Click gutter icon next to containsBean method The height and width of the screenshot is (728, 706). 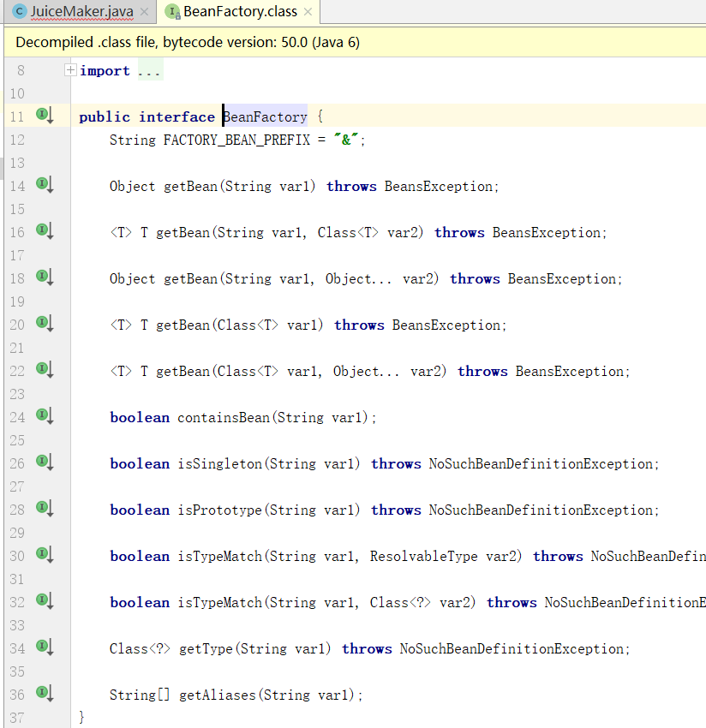pyautogui.click(x=42, y=416)
